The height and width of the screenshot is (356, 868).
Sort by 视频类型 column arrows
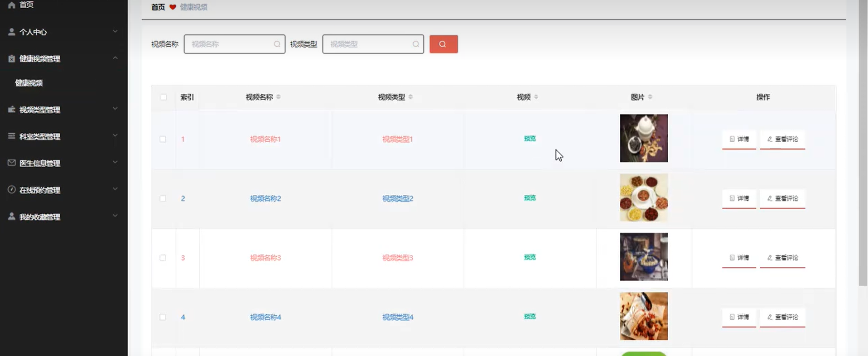[410, 97]
